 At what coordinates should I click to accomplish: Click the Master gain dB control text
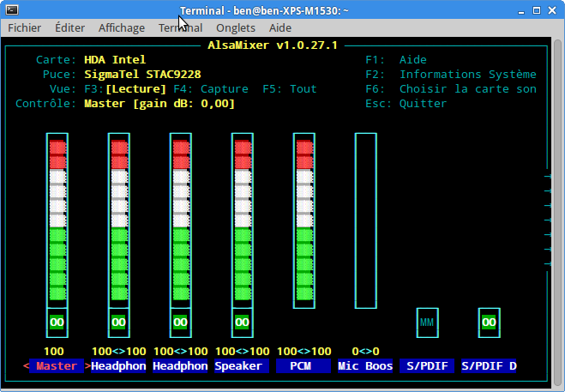point(159,104)
